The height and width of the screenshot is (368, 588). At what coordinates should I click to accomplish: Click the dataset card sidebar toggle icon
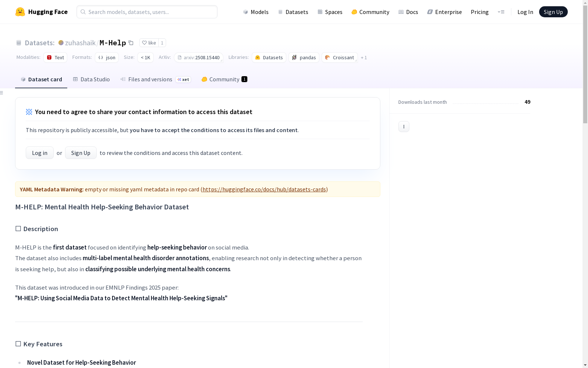[2, 93]
